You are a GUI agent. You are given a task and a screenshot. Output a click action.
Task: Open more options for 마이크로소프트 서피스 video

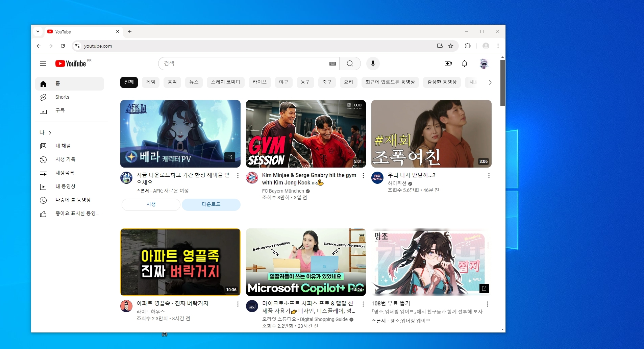(363, 304)
